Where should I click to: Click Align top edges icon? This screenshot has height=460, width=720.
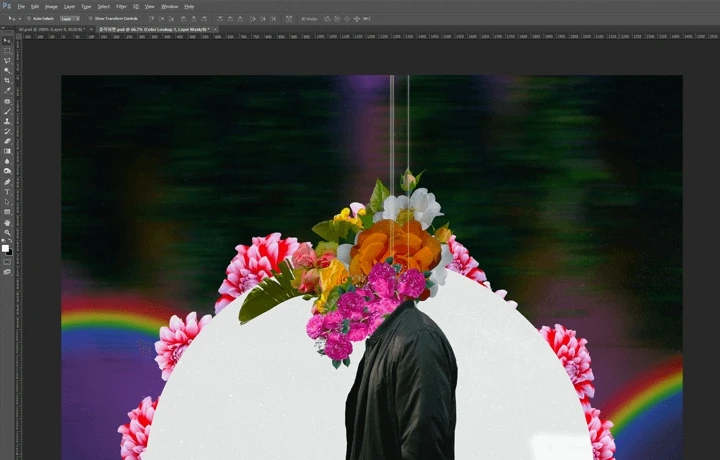(x=151, y=19)
